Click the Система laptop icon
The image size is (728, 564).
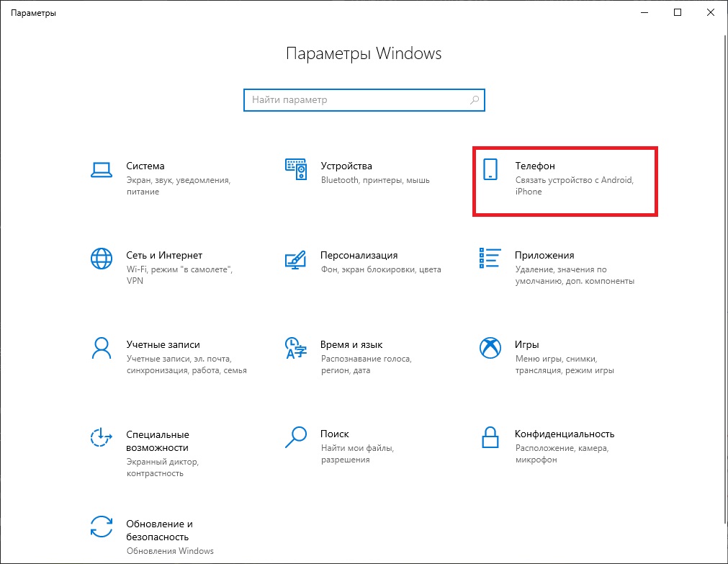pos(102,169)
